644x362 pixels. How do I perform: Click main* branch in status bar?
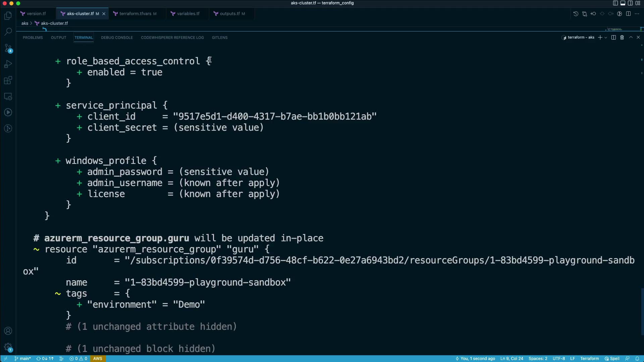[x=22, y=359]
